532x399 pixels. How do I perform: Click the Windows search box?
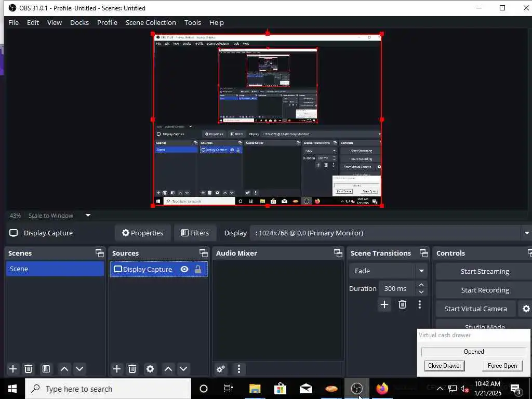[108, 389]
